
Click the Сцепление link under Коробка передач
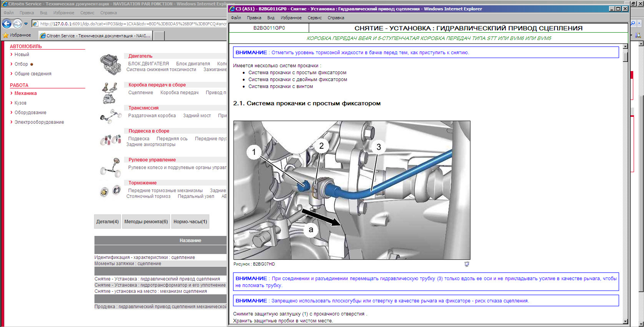140,92
